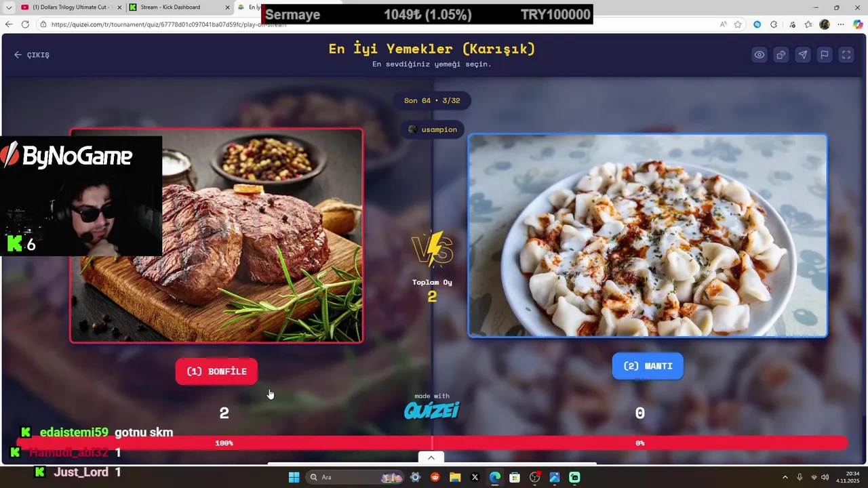Image resolution: width=868 pixels, height=488 pixels.
Task: Click the Son 64 • 3/32 round indicator
Action: (x=432, y=100)
